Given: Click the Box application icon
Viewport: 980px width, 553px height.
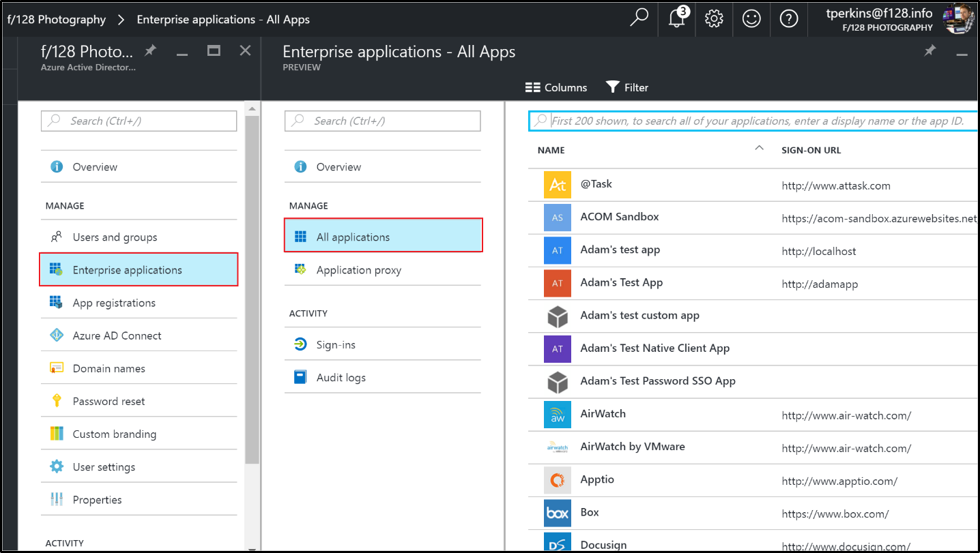Looking at the screenshot, I should 557,513.
